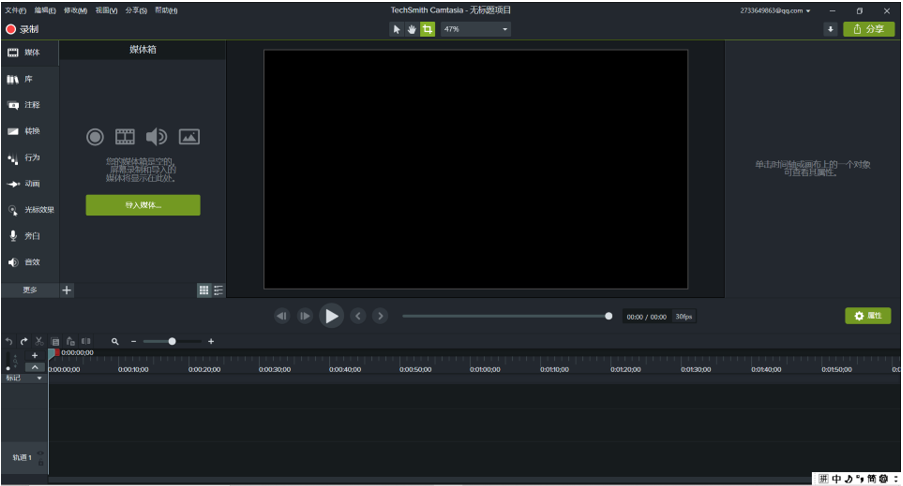903x486 pixels.
Task: Play the preview with the play button
Action: tap(331, 316)
